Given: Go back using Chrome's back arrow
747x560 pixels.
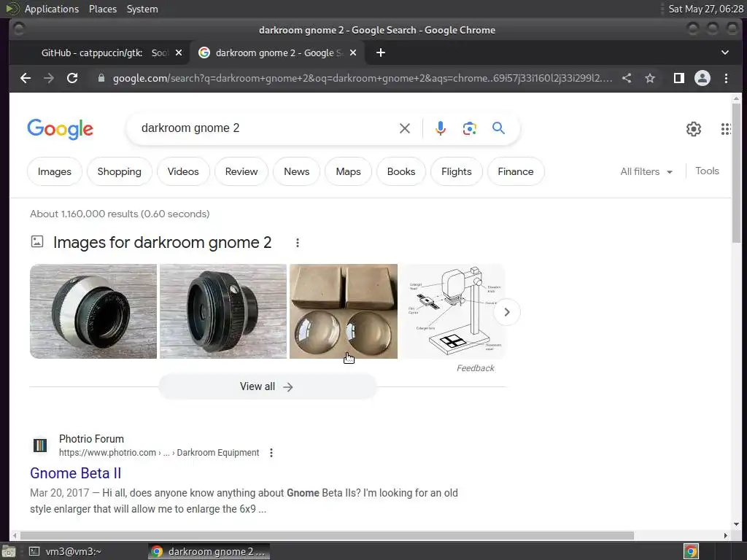Looking at the screenshot, I should coord(26,78).
